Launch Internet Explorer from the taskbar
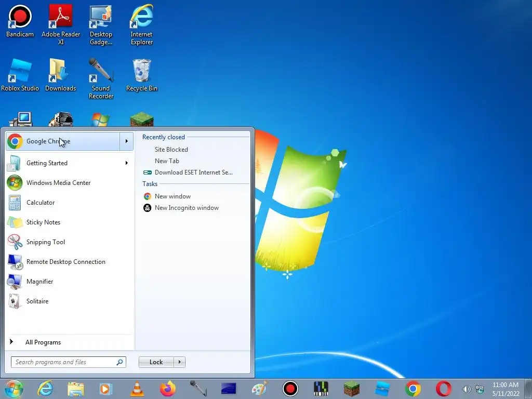The image size is (532, 399). coord(45,389)
